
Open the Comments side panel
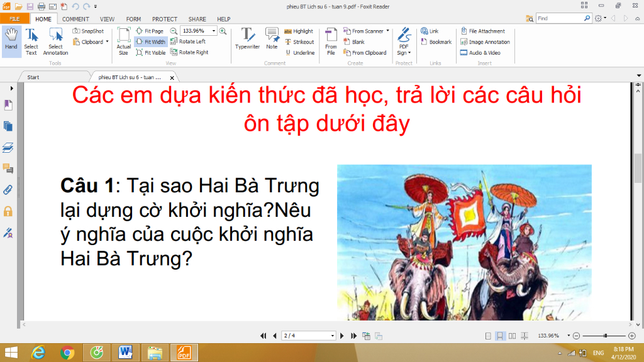tap(8, 168)
